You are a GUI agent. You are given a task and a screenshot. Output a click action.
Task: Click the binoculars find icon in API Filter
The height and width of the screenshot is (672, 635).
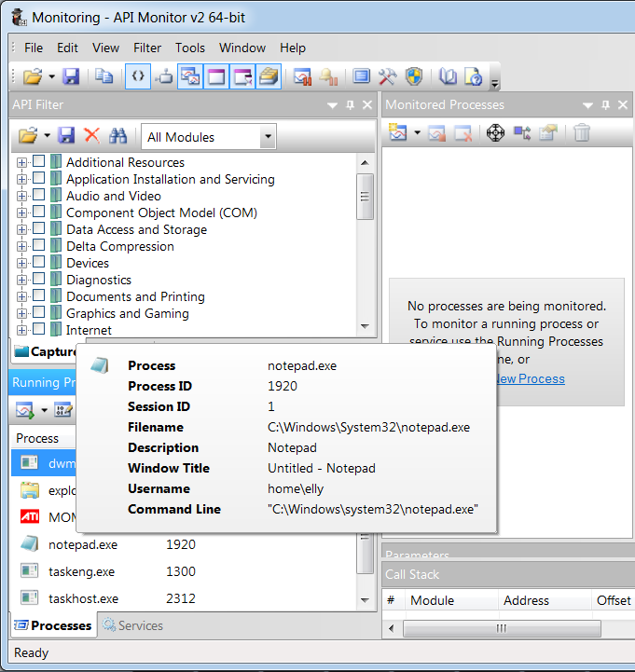117,136
